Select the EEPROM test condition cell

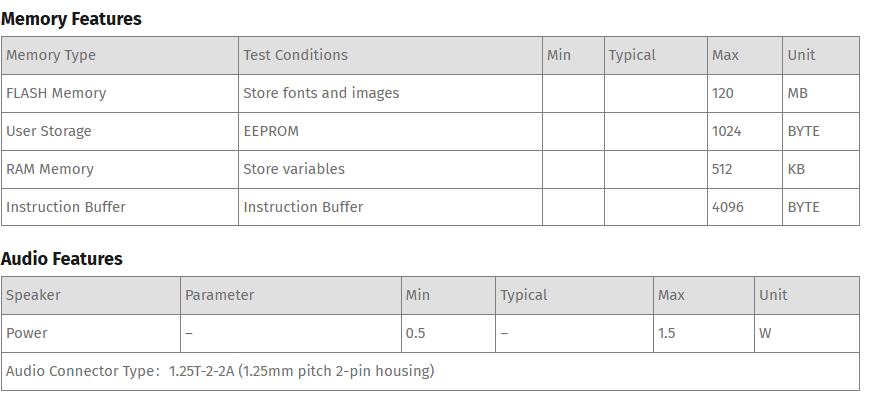[x=391, y=132]
